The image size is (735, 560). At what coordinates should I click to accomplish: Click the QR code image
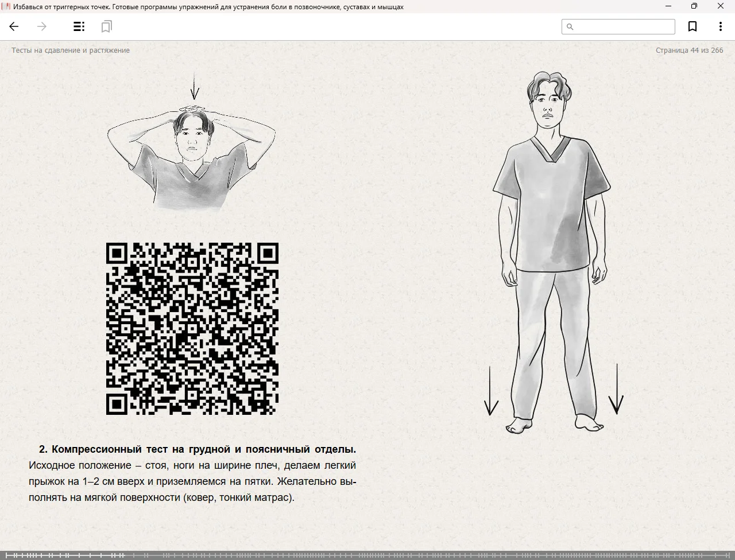[x=192, y=329]
